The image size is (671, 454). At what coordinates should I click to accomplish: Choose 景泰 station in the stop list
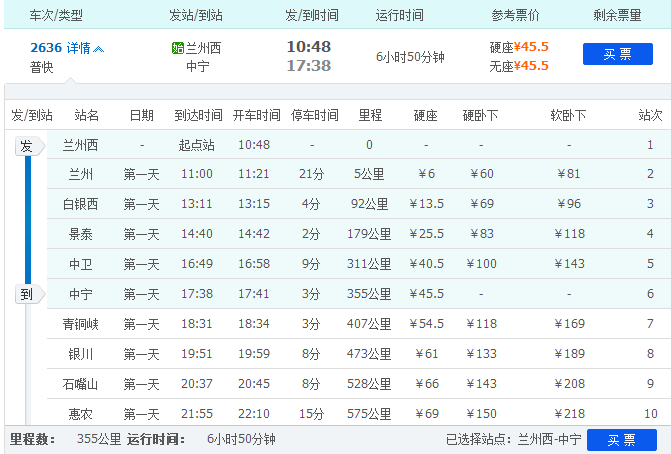pyautogui.click(x=81, y=235)
